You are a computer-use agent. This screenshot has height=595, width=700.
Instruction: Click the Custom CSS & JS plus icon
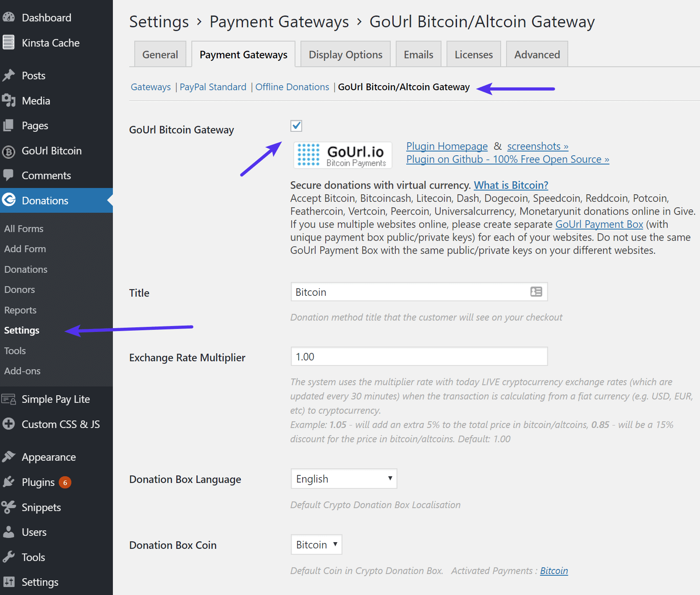tap(8, 424)
